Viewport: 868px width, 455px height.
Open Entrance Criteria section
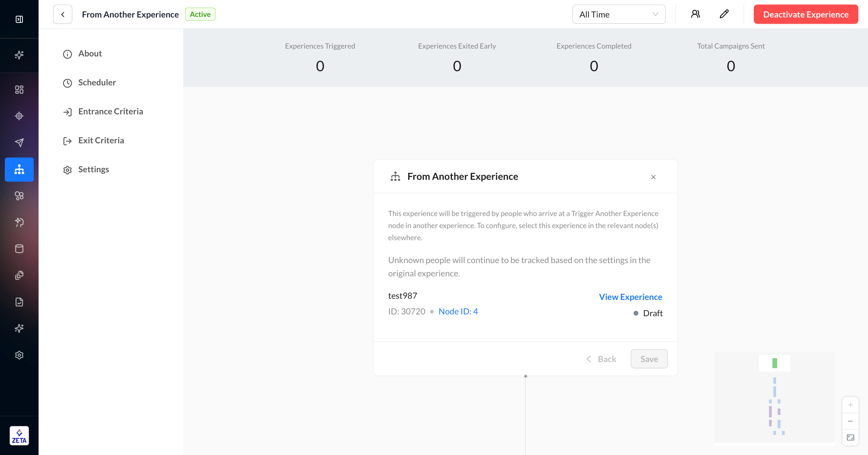(x=110, y=112)
